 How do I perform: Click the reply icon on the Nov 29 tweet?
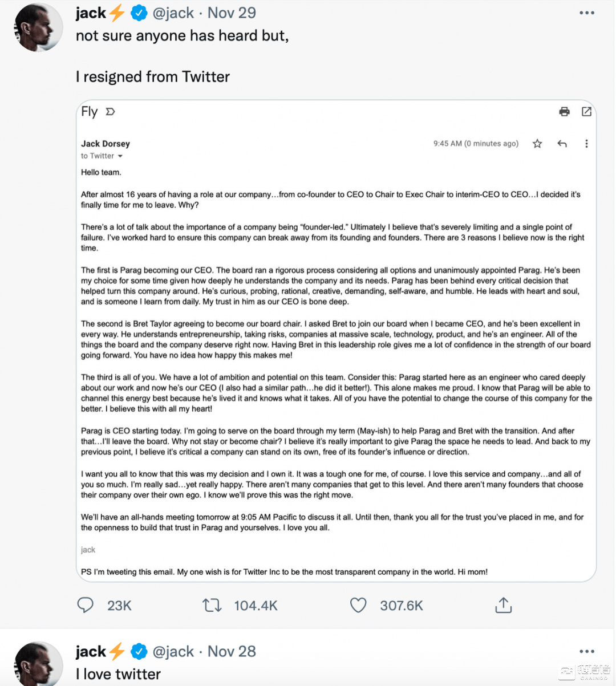click(x=86, y=605)
